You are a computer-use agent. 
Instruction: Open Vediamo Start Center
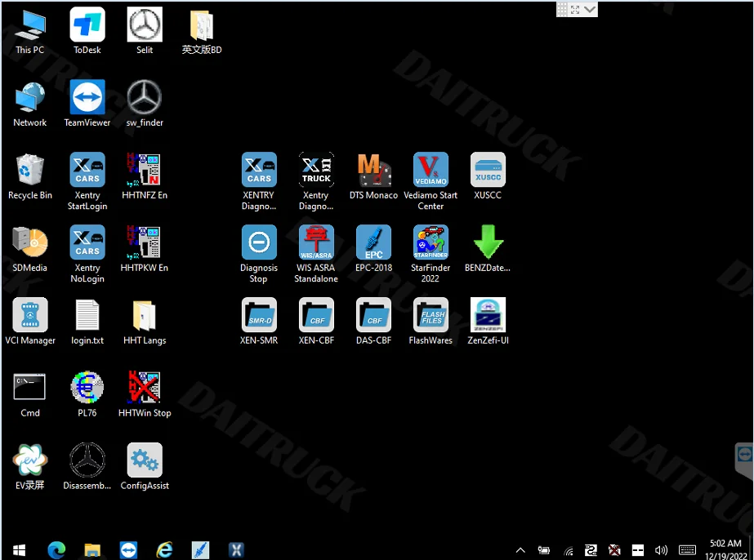(x=431, y=181)
